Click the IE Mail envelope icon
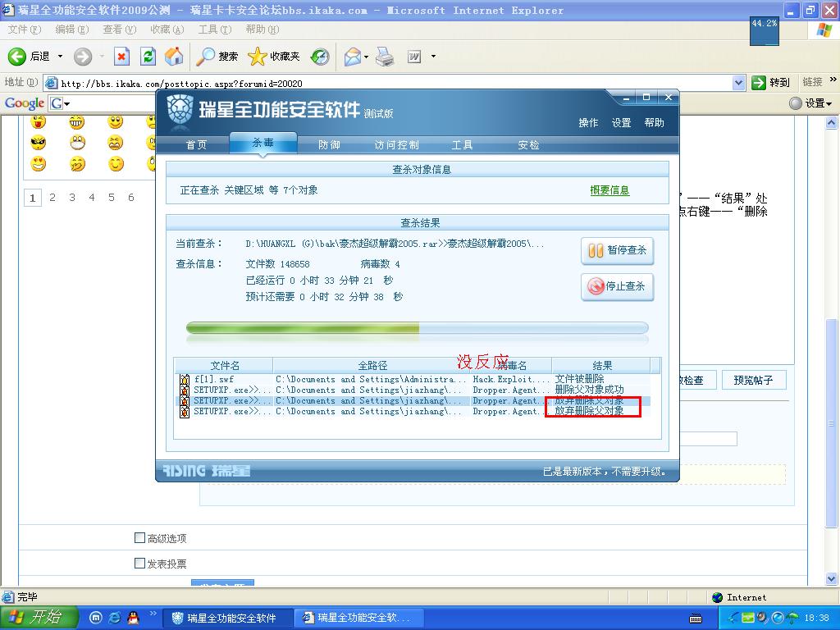The width and height of the screenshot is (840, 630). [353, 57]
